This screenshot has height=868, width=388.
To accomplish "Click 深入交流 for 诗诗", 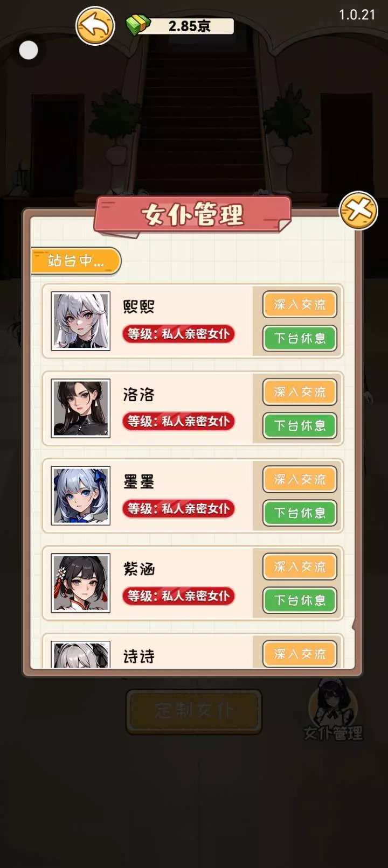I will click(x=300, y=654).
